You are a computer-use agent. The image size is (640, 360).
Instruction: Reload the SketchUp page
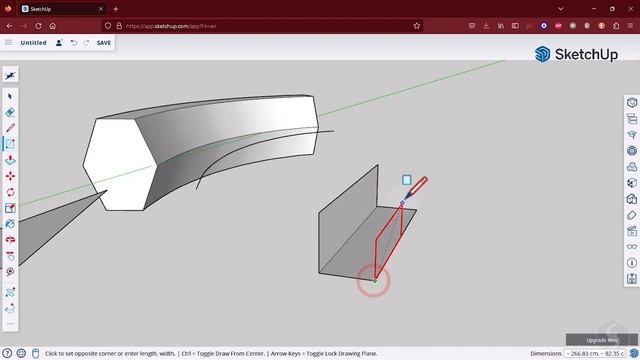[38, 26]
